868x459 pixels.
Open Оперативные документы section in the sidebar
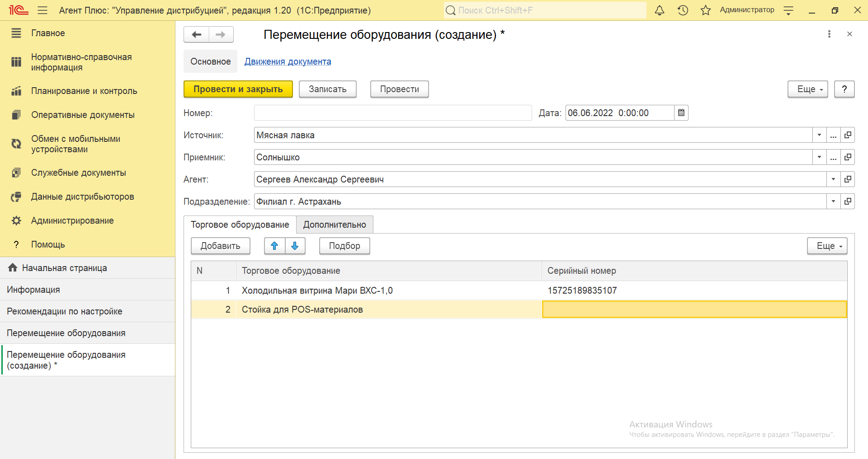[x=83, y=115]
